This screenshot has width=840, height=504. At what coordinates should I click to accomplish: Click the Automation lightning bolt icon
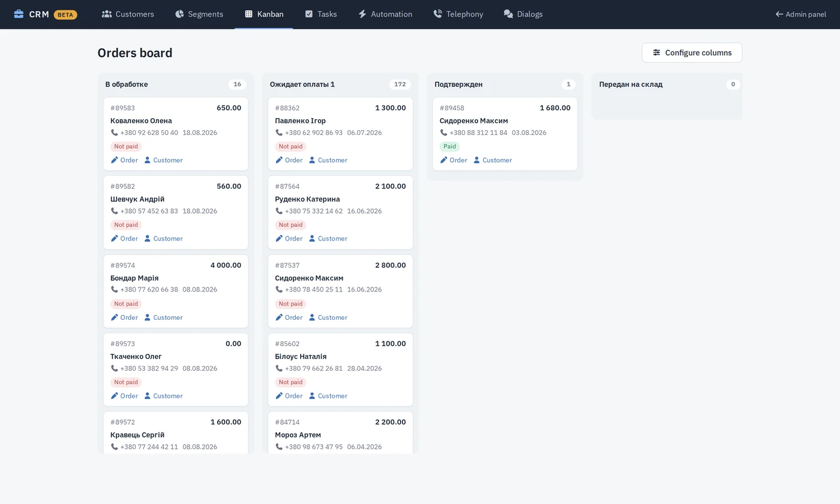click(x=362, y=14)
